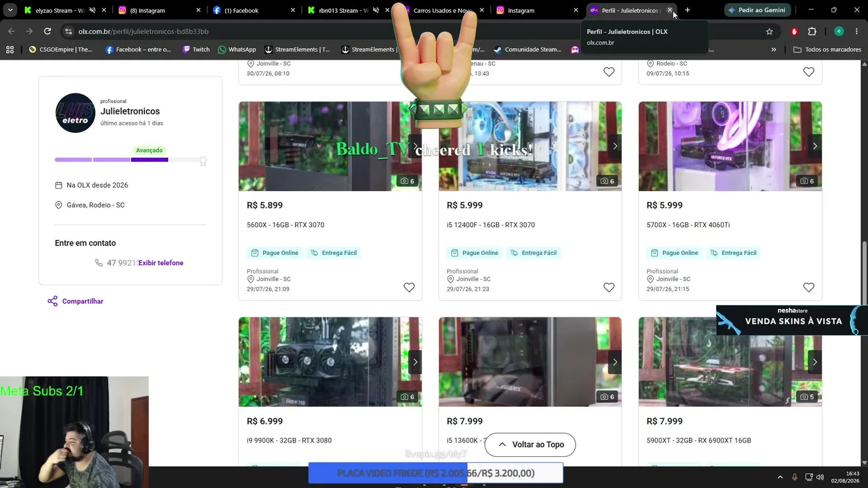
Task: Show next photo of 5600X RTX 3070 listing
Action: (x=415, y=146)
